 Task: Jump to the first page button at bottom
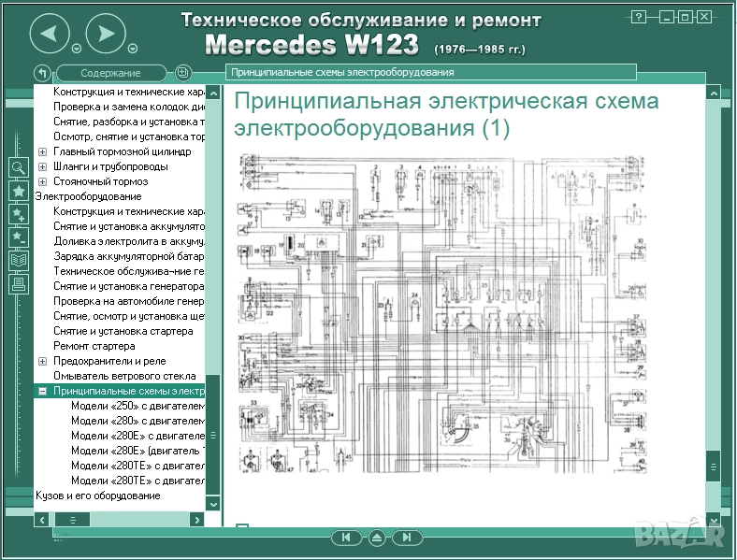[x=346, y=538]
